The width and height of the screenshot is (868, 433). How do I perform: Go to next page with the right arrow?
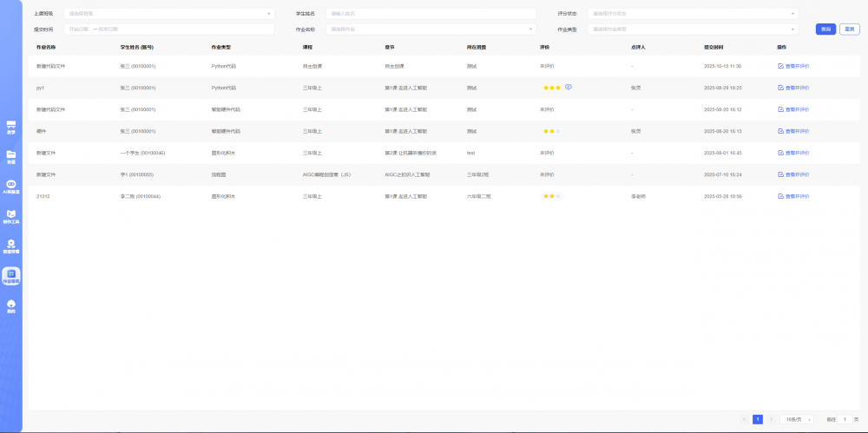(771, 419)
